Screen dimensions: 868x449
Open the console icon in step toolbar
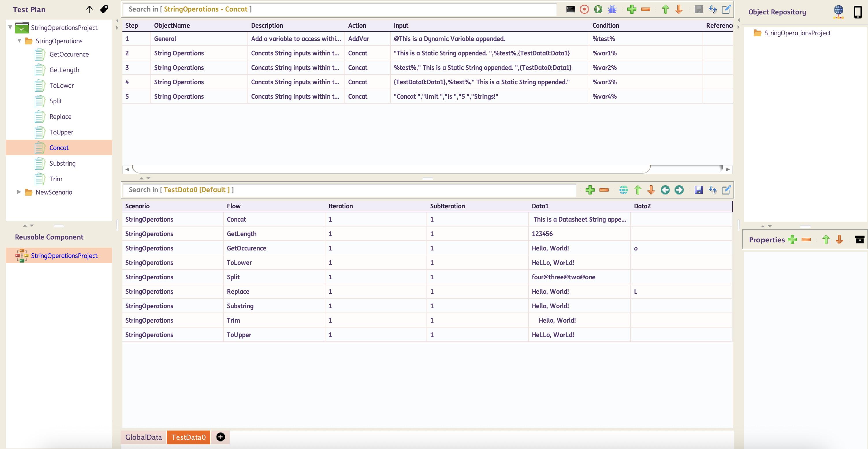pos(570,9)
